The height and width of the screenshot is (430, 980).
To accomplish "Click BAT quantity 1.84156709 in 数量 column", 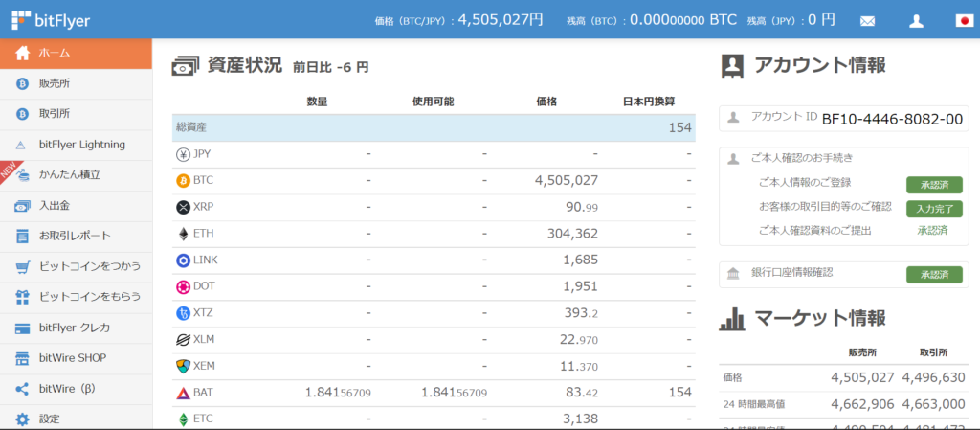I will (x=338, y=393).
